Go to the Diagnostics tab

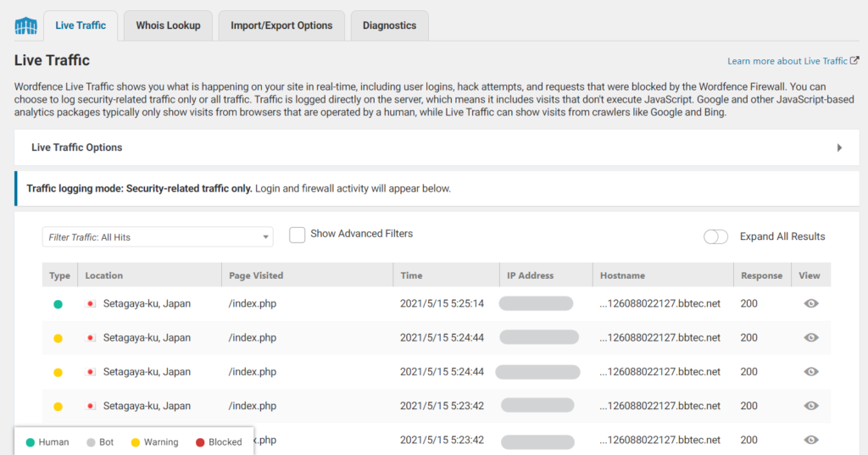tap(390, 25)
